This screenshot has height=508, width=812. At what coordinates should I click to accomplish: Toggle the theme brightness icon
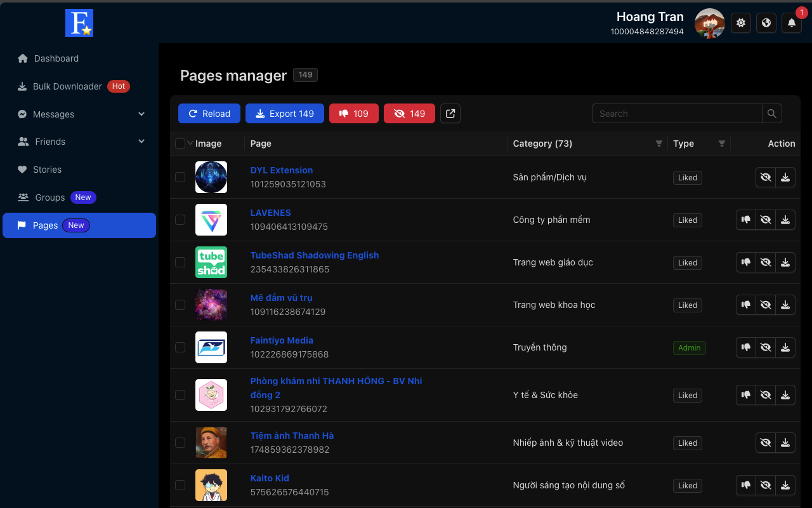(x=740, y=23)
